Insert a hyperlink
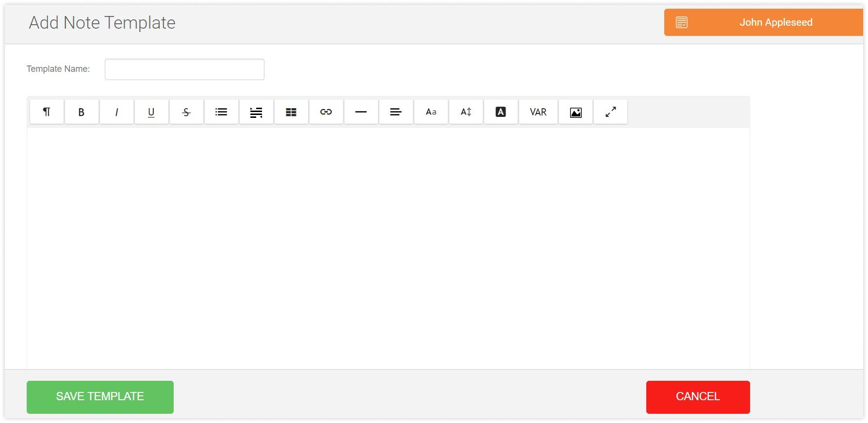 tap(326, 112)
